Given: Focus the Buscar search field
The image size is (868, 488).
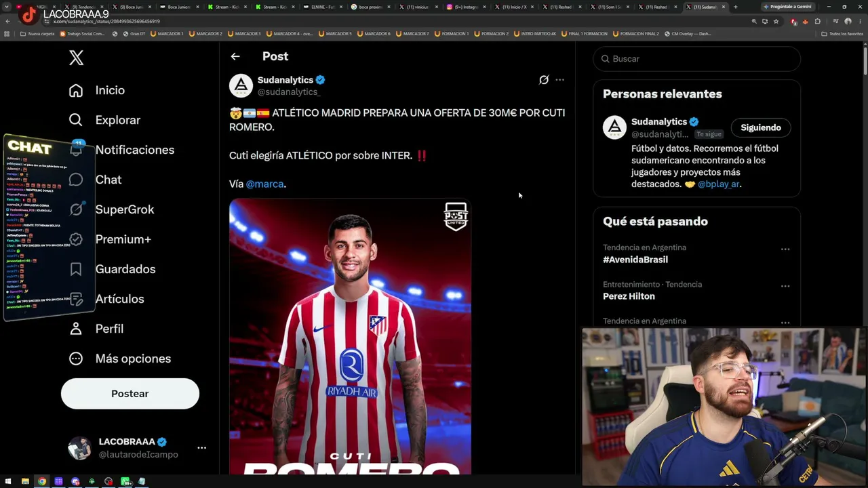Looking at the screenshot, I should (x=697, y=59).
